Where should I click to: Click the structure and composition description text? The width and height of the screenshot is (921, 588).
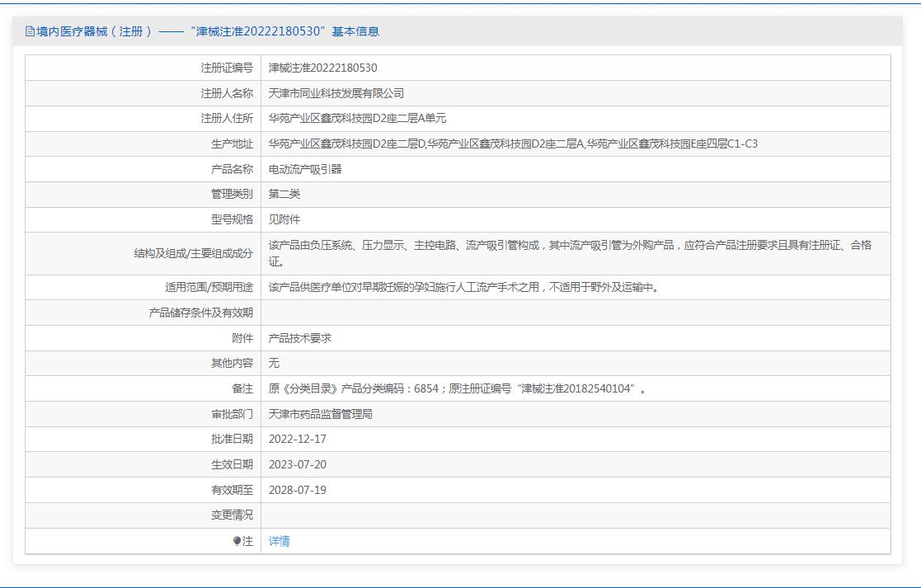[569, 253]
